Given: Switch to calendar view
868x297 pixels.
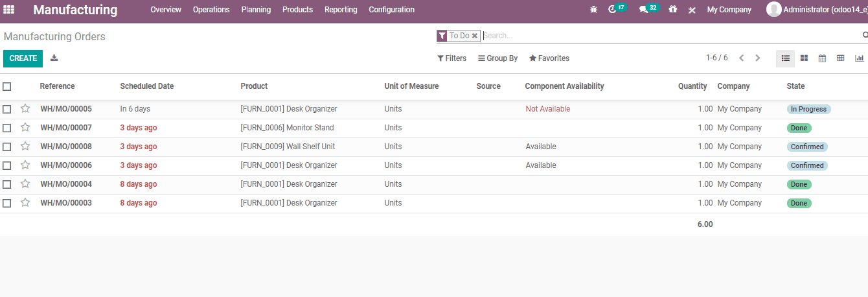Looking at the screenshot, I should [822, 58].
